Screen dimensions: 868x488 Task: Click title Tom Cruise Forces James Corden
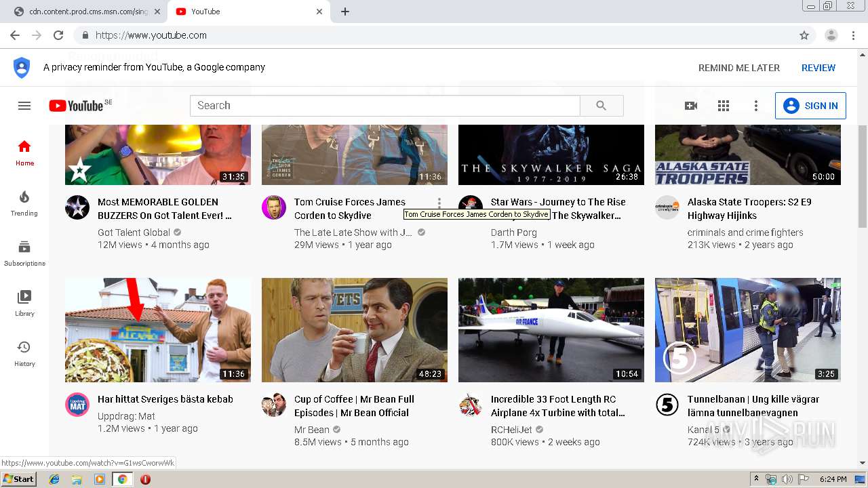tap(350, 209)
